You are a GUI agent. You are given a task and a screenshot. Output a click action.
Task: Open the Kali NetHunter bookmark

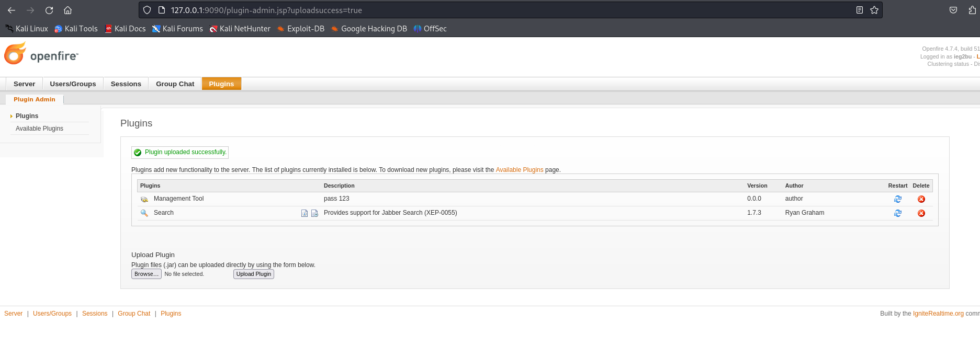[x=240, y=29]
